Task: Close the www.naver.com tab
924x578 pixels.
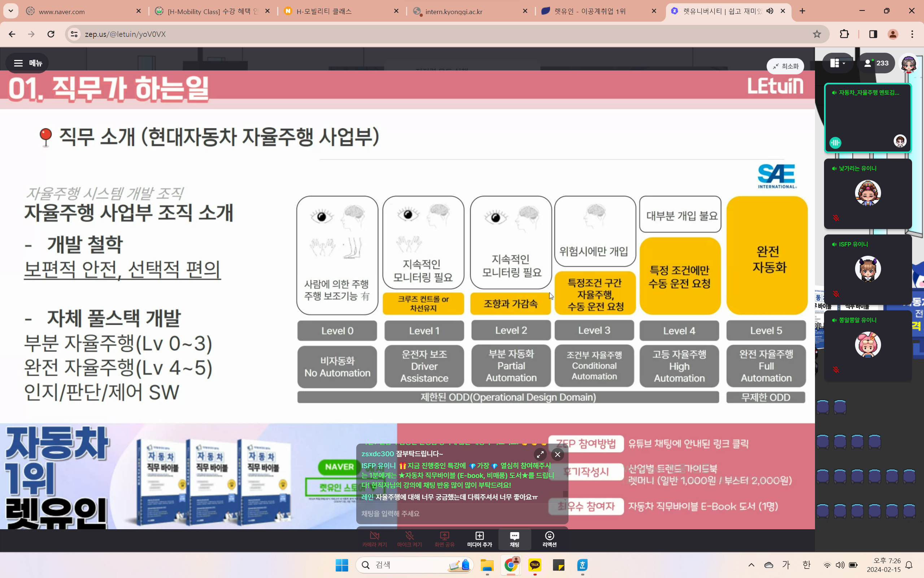Action: pyautogui.click(x=139, y=11)
